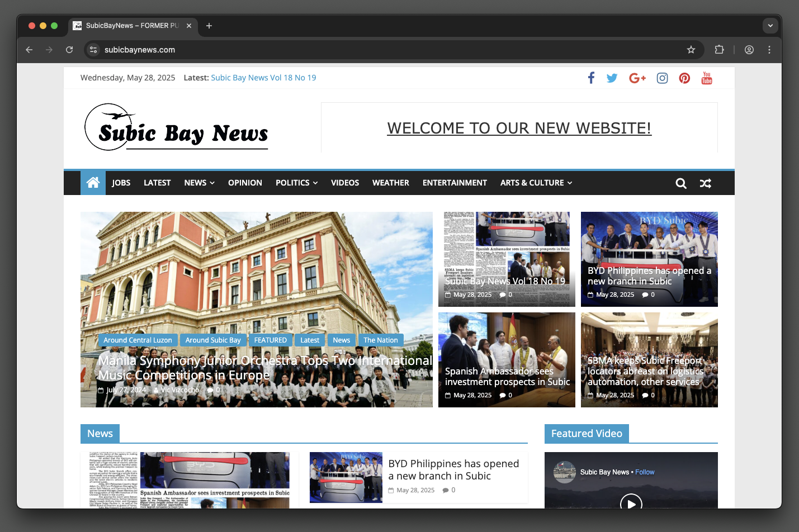The image size is (799, 532).
Task: Reload the page with refresh icon
Action: [x=69, y=50]
